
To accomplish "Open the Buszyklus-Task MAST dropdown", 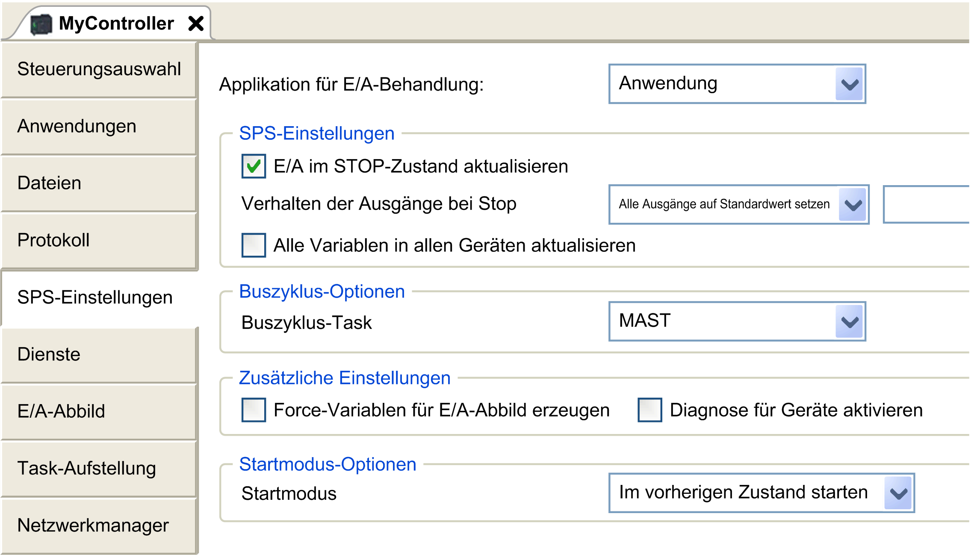I will 849,322.
